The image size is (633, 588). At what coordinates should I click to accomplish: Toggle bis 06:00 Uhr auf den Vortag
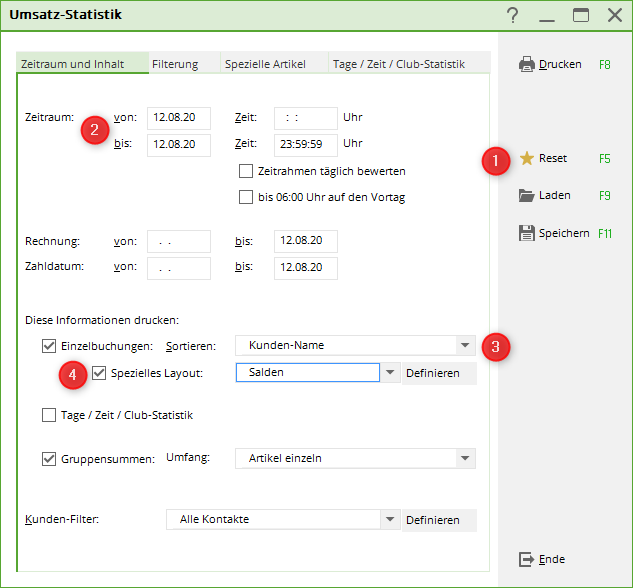[x=246, y=197]
